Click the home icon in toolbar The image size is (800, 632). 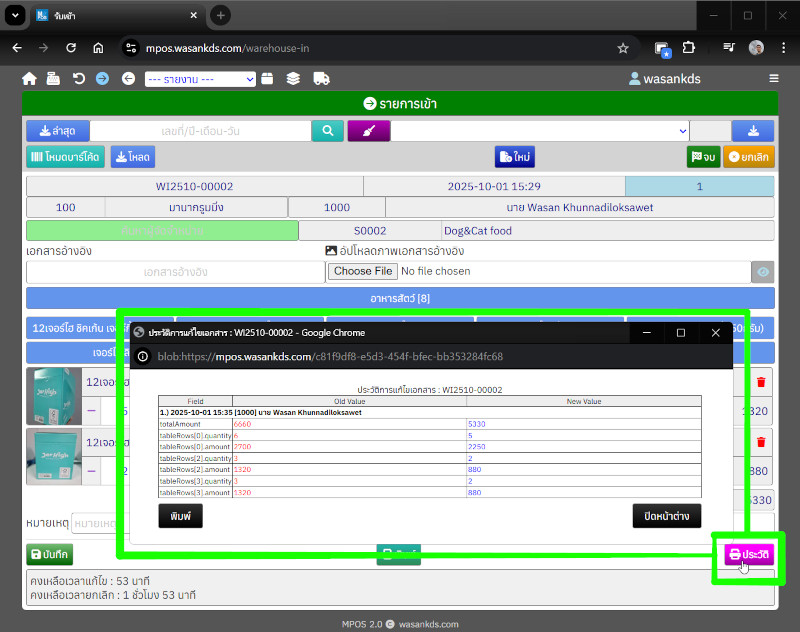point(29,79)
